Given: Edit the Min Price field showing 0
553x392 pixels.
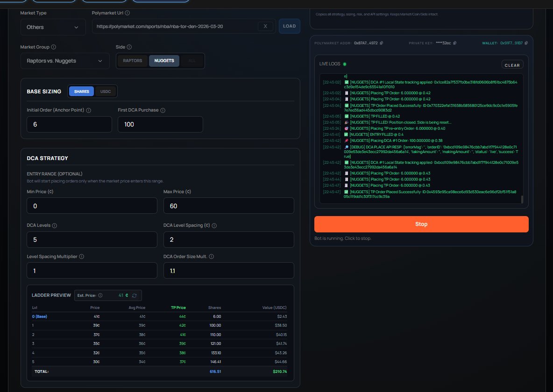Looking at the screenshot, I should (92, 206).
